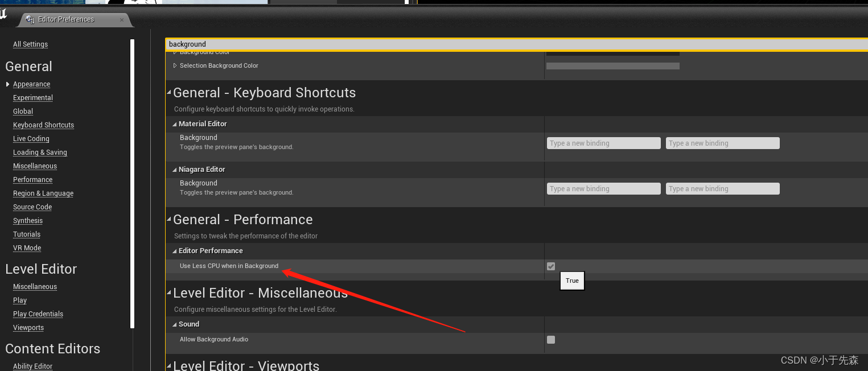Collapse the Niagara Editor category
868x371 pixels.
pos(174,170)
